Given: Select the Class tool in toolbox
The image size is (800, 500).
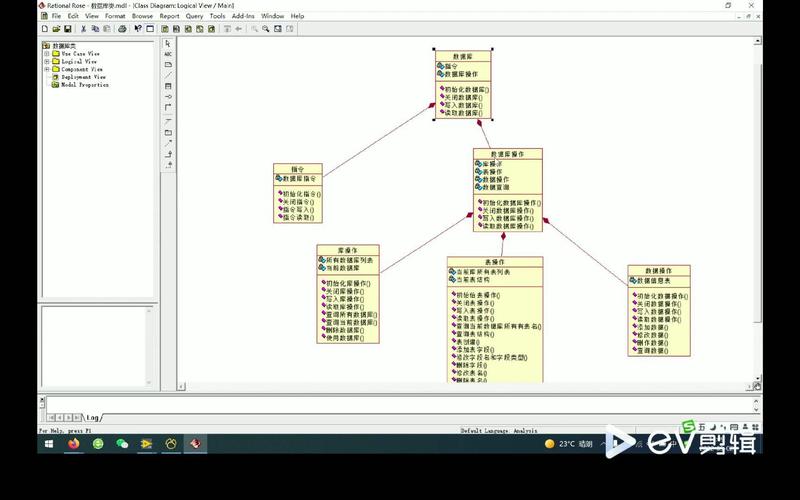Looking at the screenshot, I should tap(168, 86).
